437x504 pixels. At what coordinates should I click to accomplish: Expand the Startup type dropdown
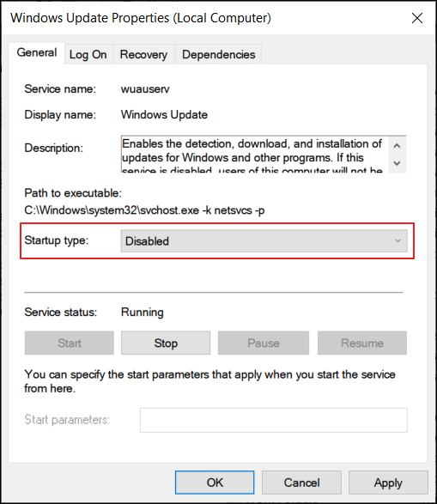264,240
